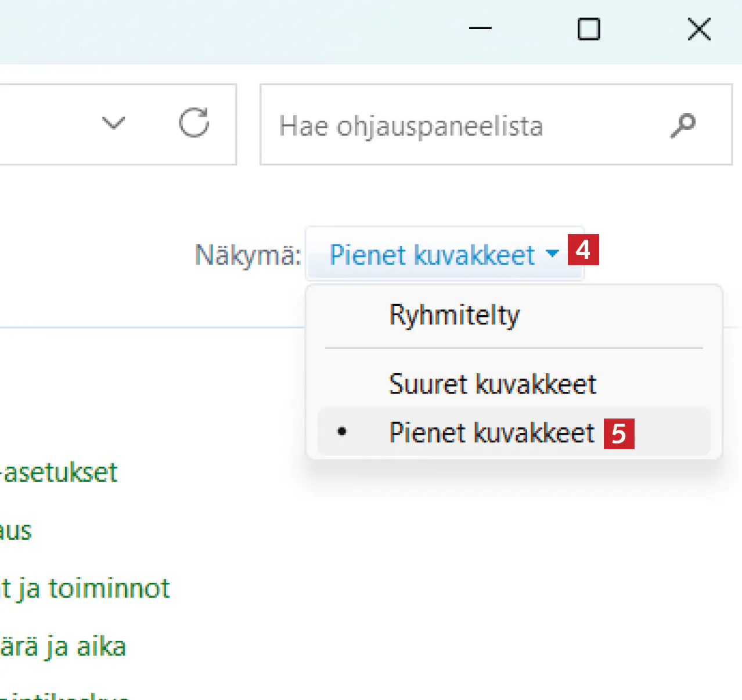Open the link ending in "-asetukset"
Screen dimensions: 742x700
(x=60, y=472)
